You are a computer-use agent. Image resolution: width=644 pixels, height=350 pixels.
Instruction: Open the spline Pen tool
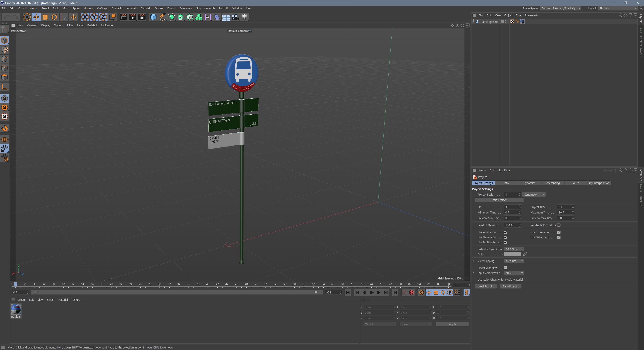click(x=162, y=17)
